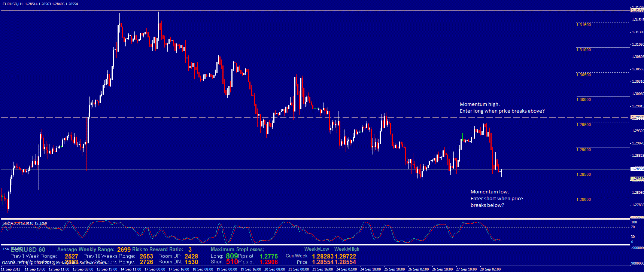Select the Sto(14,3,3) indicator label

tap(25, 223)
